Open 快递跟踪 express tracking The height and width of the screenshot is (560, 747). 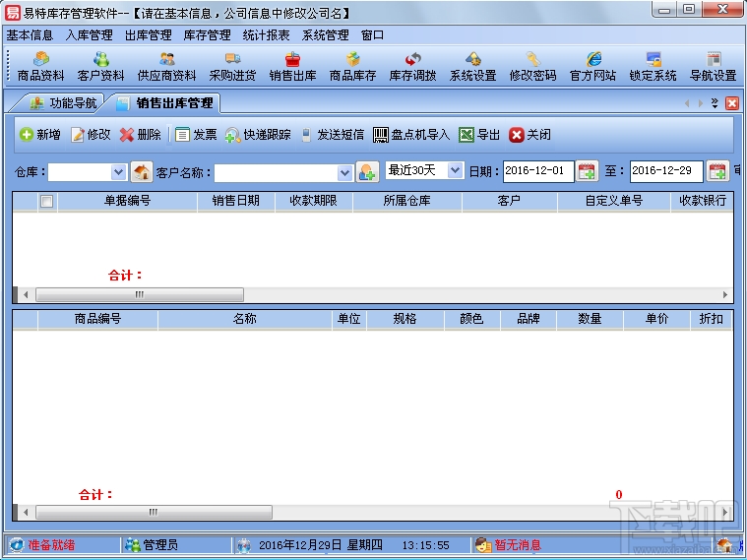point(258,135)
